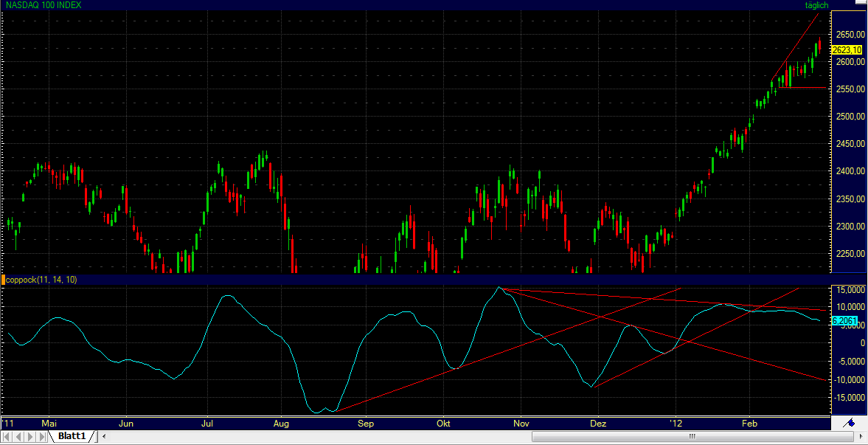Click the Feb label on the time axis
Viewport: 868px width, 445px height.
click(x=749, y=424)
